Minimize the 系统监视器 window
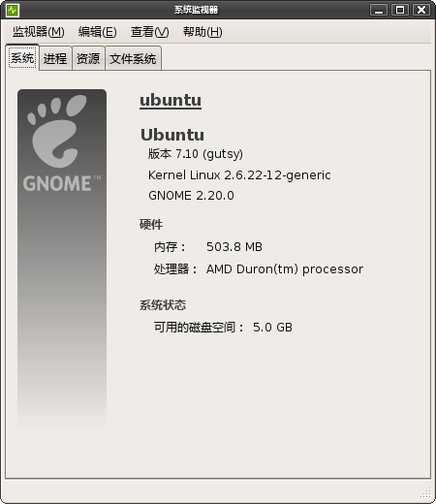The width and height of the screenshot is (436, 504). pos(379,10)
